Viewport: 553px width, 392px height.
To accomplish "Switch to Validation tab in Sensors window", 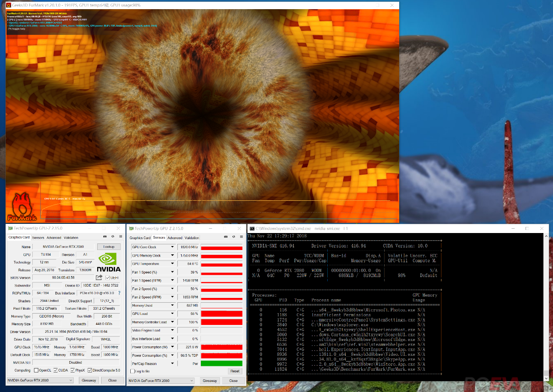I will pos(192,238).
